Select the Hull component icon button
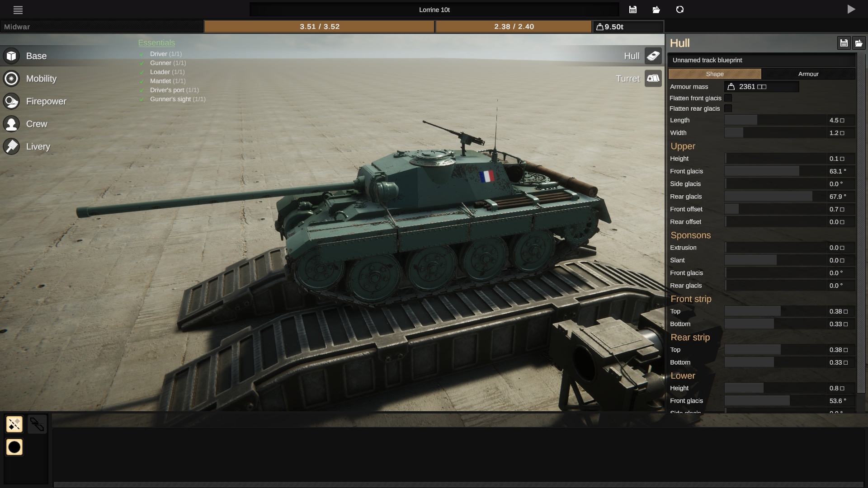This screenshot has height=488, width=868. (x=653, y=56)
